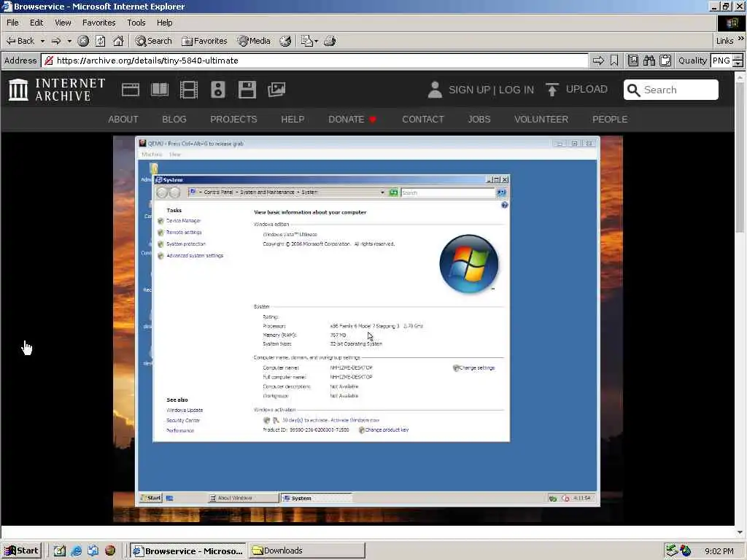Launch Internet Explorer quick launch icon
747x560 pixels.
[76, 551]
